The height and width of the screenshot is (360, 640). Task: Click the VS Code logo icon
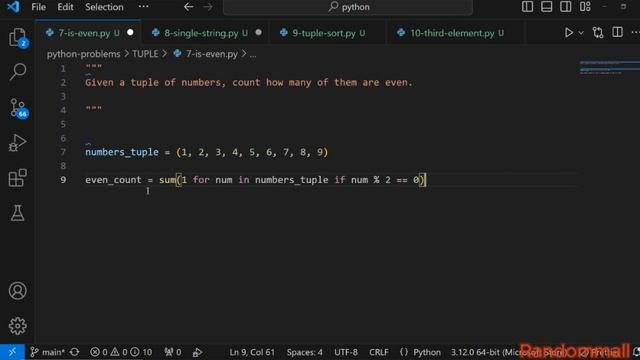pos(13,7)
